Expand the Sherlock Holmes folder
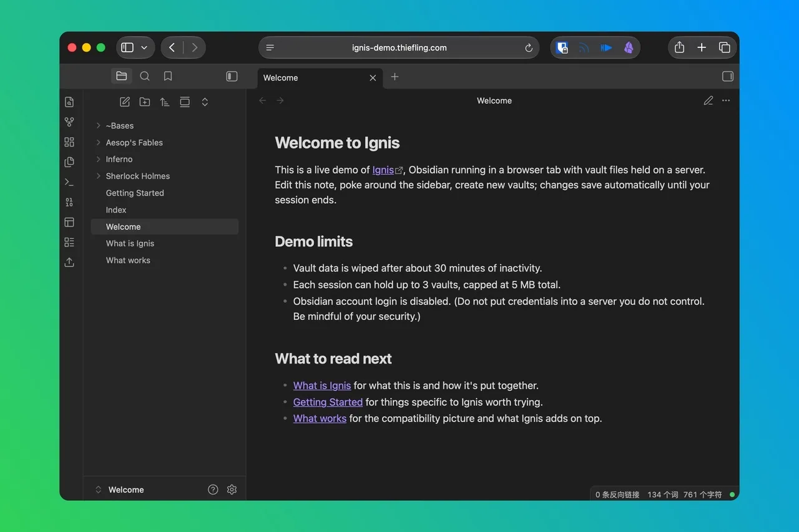Viewport: 799px width, 532px height. click(x=99, y=176)
